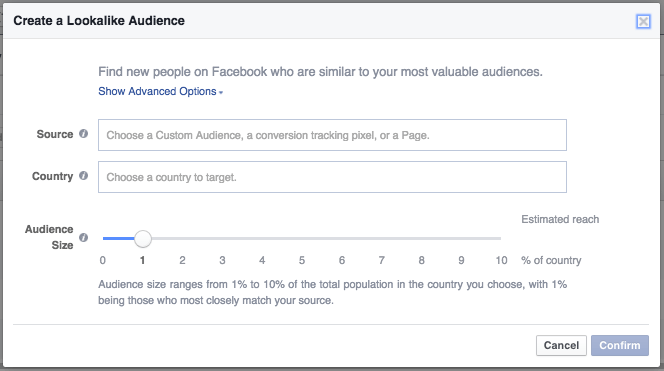The image size is (664, 371).
Task: Click the Country info icon
Action: [x=83, y=176]
